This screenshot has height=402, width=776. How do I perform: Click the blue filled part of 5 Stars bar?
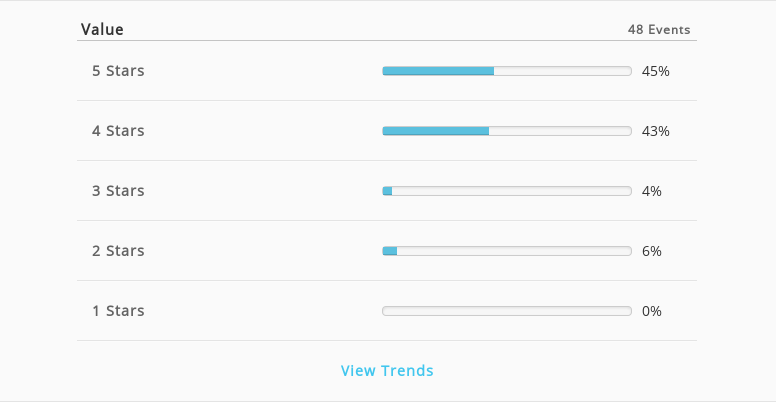click(x=438, y=71)
